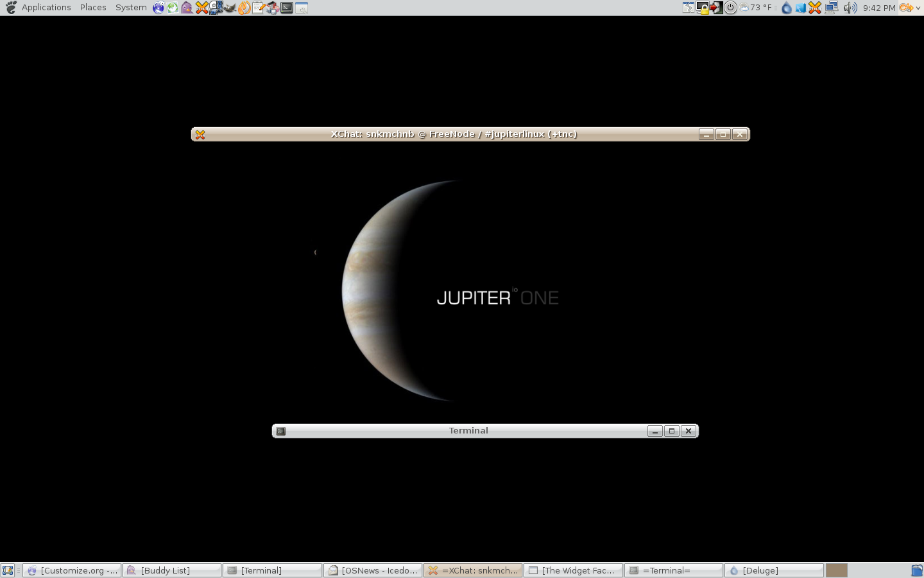Launch the green globe launcher icon

[x=173, y=8]
